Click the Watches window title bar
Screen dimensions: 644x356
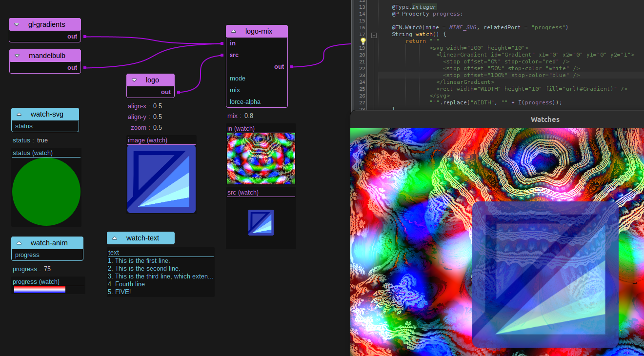tap(497, 119)
